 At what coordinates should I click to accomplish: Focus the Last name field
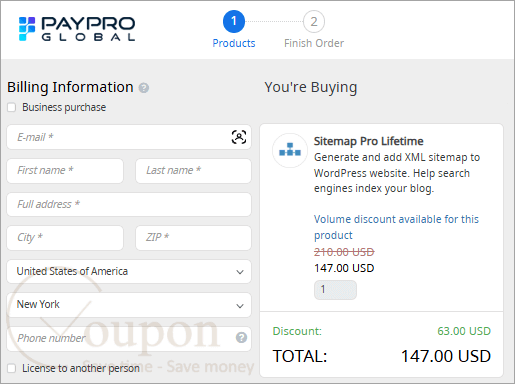193,171
